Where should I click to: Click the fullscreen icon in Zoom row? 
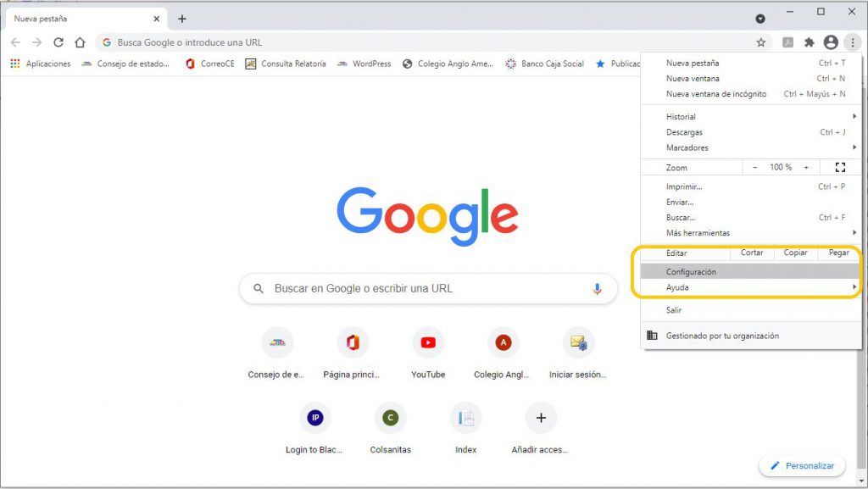[x=840, y=167]
